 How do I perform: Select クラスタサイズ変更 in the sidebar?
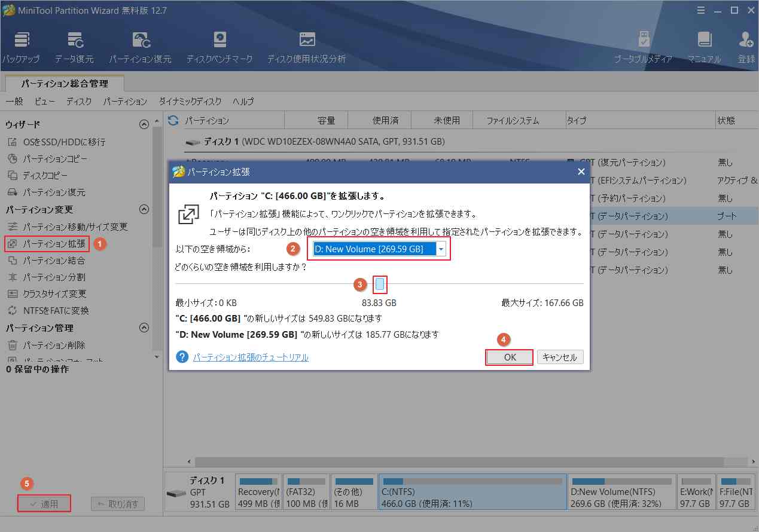47,294
